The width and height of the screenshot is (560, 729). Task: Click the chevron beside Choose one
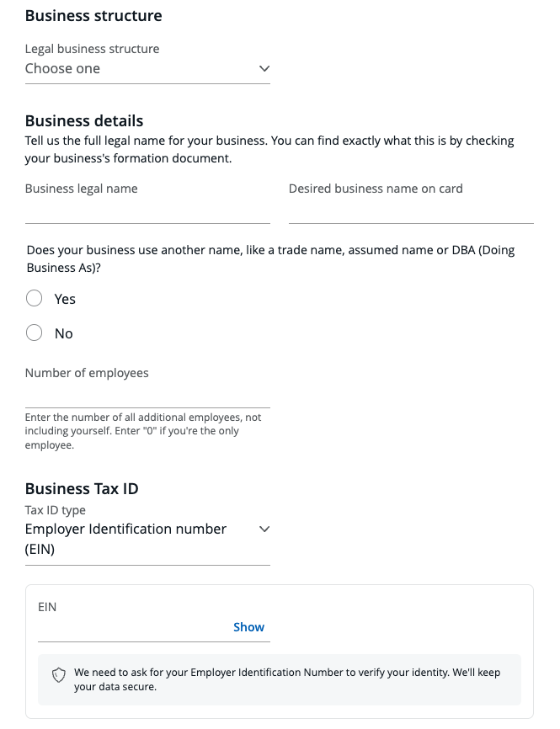point(264,68)
